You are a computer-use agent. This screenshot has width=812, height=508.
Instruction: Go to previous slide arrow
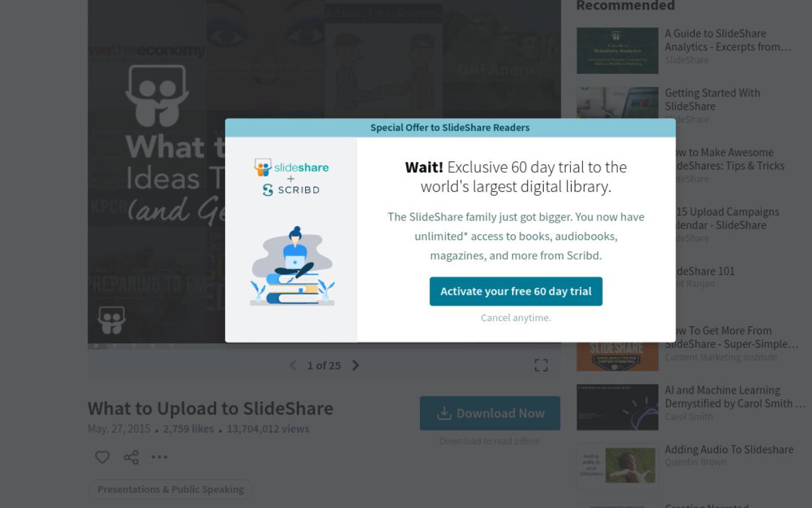coord(292,365)
